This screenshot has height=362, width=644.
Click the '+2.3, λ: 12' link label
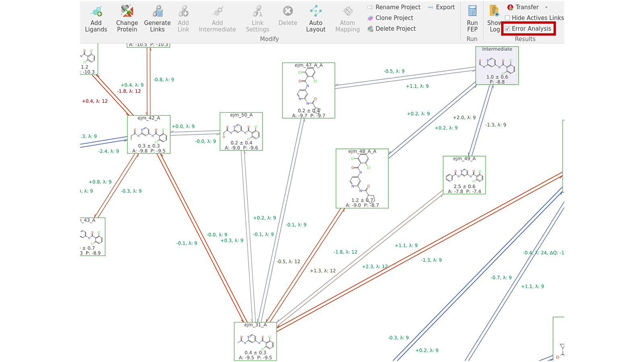pyautogui.click(x=375, y=266)
